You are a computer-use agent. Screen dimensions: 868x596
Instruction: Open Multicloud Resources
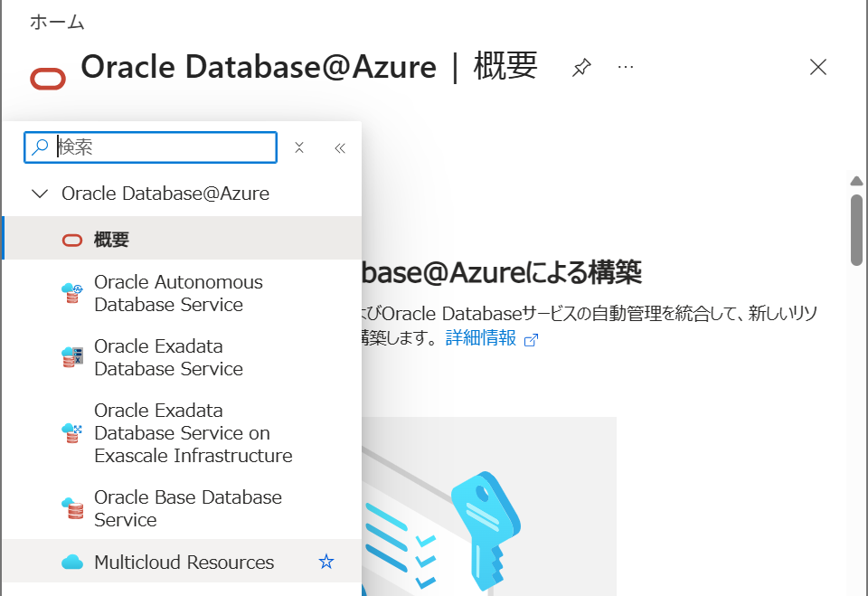click(x=182, y=561)
